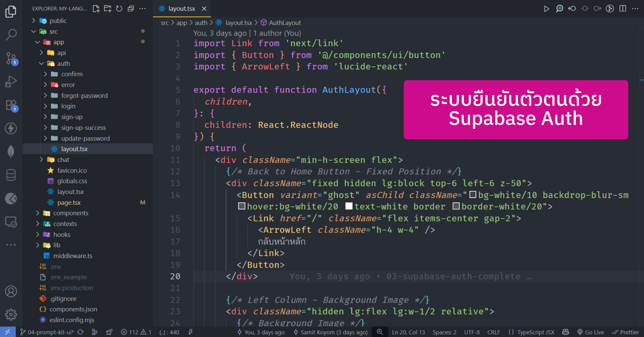Image resolution: width=644 pixels, height=337 pixels.
Task: Open the Search view icon
Action: pos(11,34)
